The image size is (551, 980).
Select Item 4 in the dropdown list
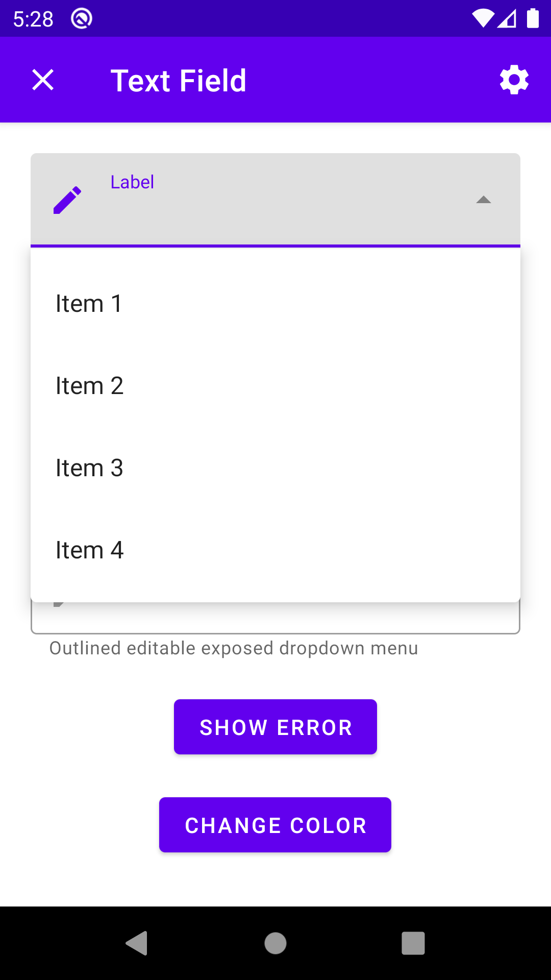click(x=275, y=550)
